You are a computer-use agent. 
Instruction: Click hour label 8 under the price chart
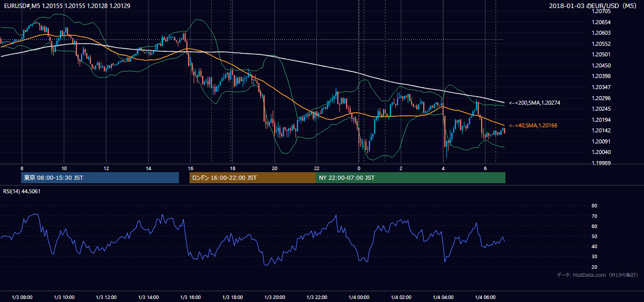coord(22,168)
